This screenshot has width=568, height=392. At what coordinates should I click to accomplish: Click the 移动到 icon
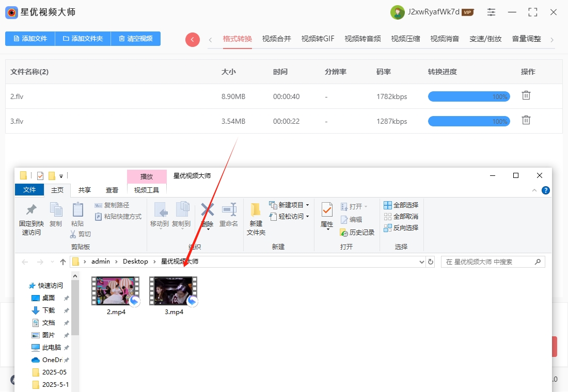pos(160,210)
